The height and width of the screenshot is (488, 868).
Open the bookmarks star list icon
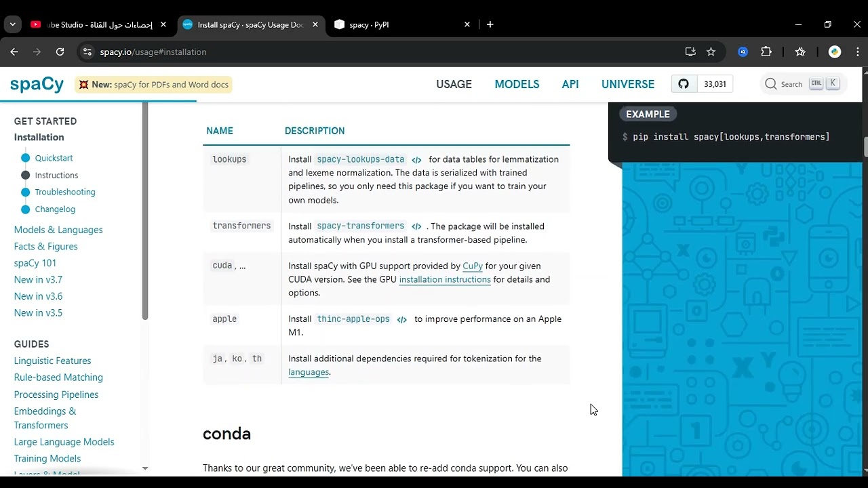[800, 52]
